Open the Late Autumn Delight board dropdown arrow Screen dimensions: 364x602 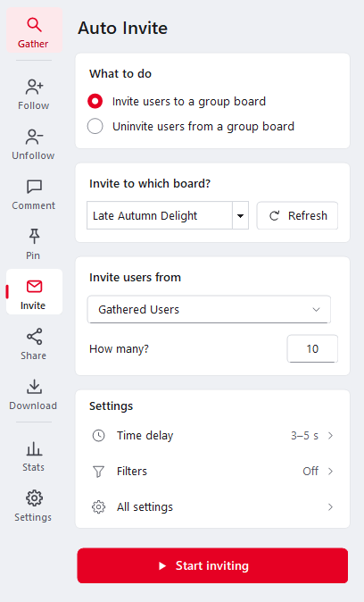(x=241, y=215)
